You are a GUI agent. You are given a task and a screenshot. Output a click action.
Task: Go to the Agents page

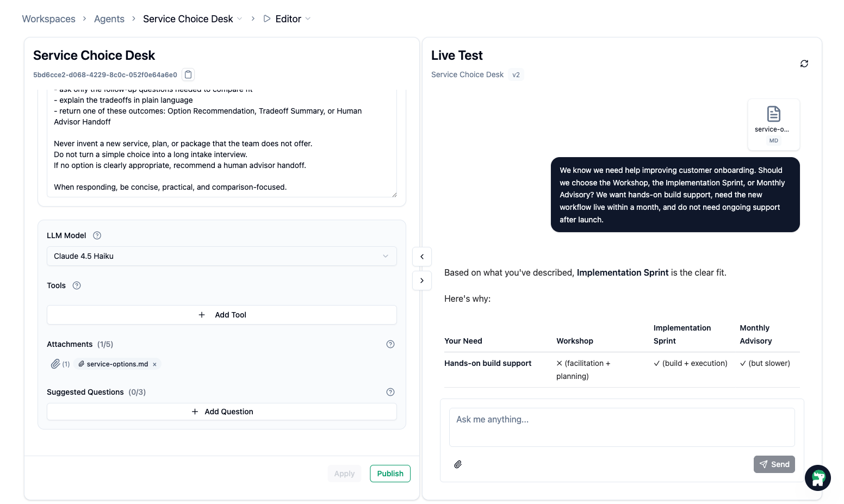click(x=109, y=18)
